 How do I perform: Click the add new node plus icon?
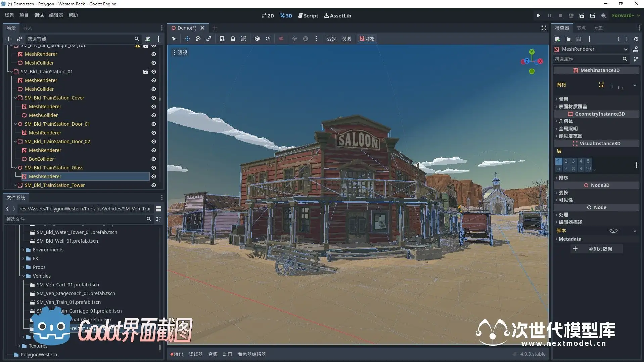(9, 39)
